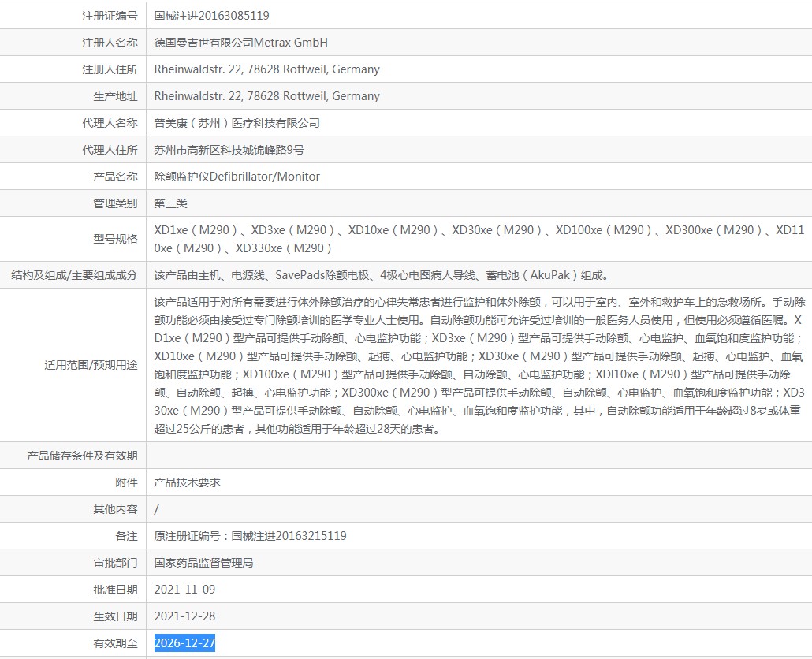Click management class value 第三类
This screenshot has width=812, height=659.
170,203
